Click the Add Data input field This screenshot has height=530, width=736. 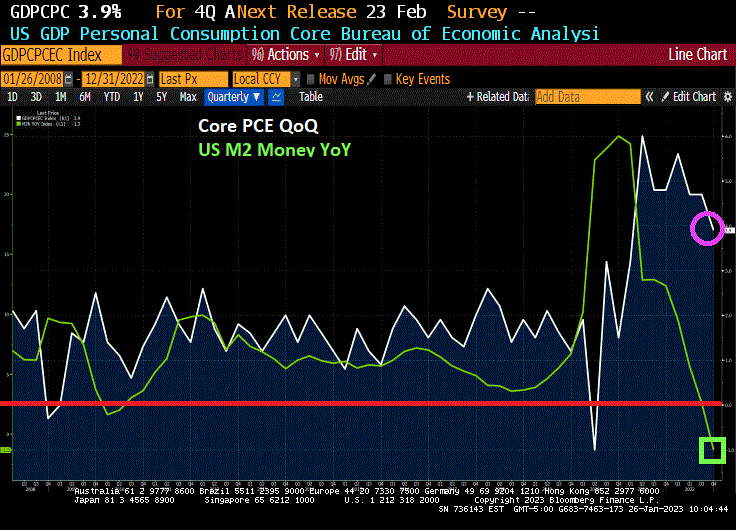[587, 97]
